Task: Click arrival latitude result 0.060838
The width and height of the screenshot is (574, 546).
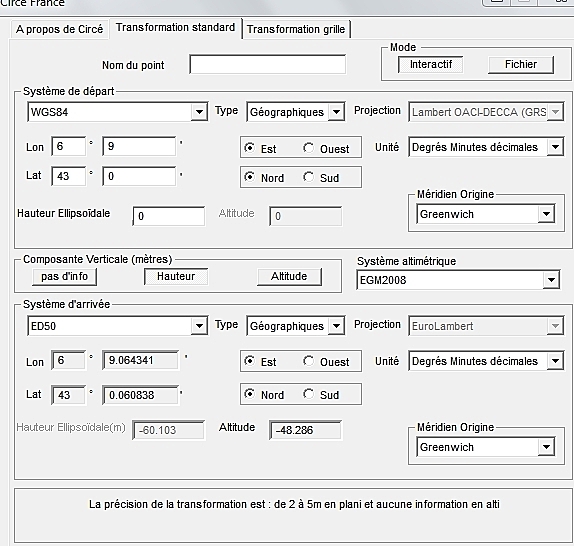Action: point(141,395)
